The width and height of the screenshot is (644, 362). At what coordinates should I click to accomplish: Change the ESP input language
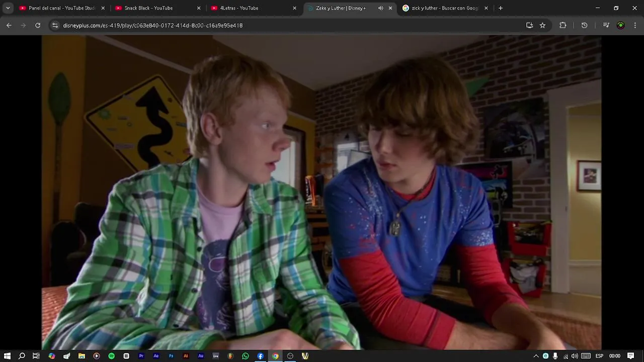(x=600, y=356)
